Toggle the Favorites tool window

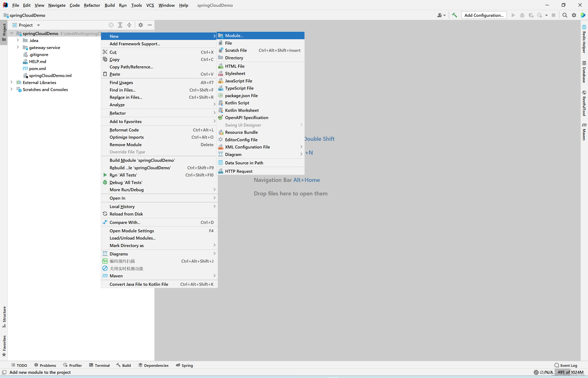[4, 345]
